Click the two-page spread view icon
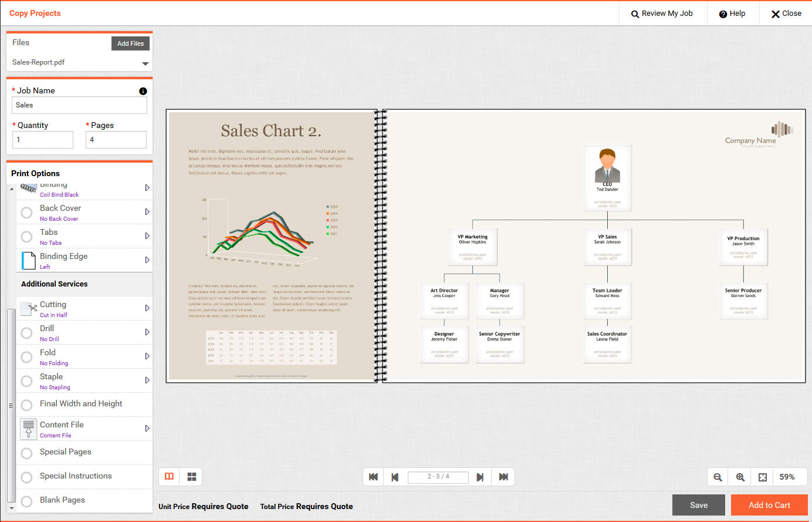 169,477
